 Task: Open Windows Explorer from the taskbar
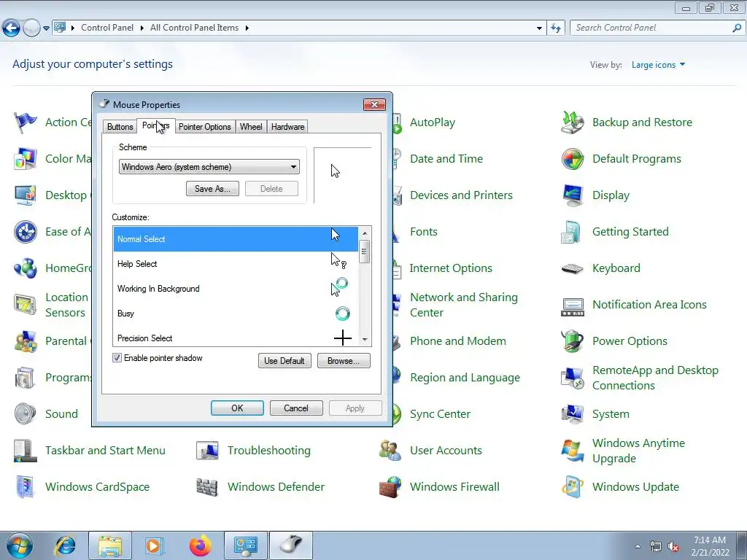coord(111,545)
